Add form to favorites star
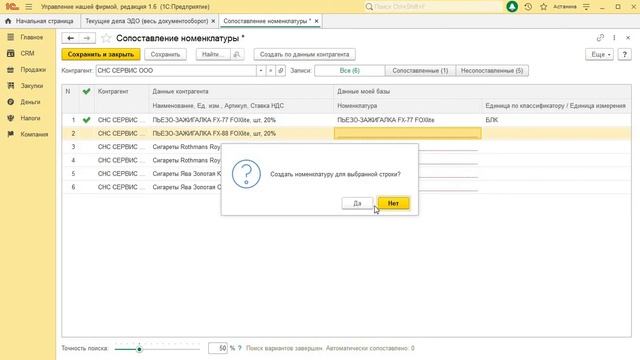Viewport: 640px width, 360px height. click(106, 38)
